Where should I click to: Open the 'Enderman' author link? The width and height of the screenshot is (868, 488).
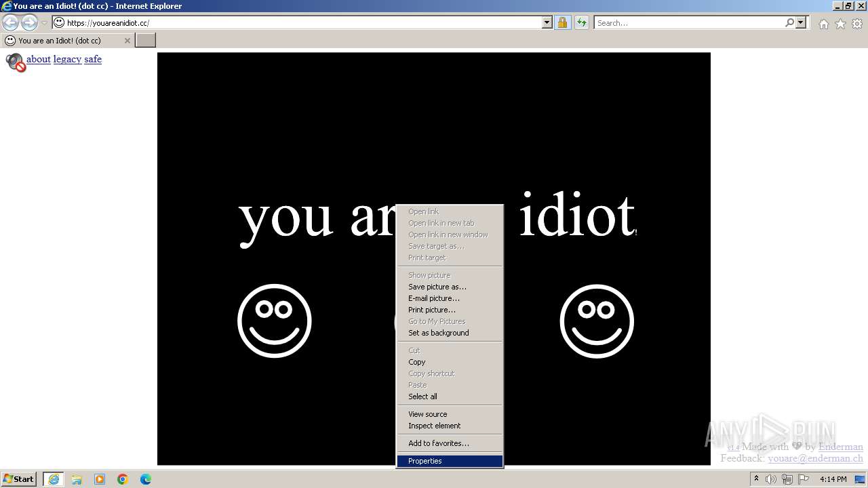pyautogui.click(x=840, y=447)
